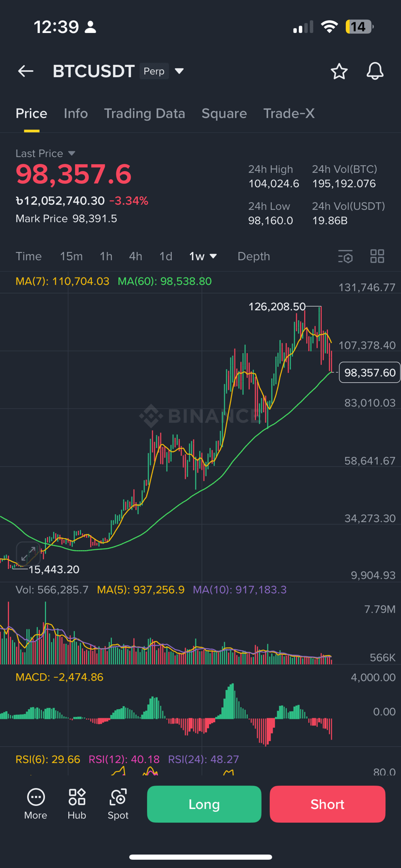The image size is (401, 868).
Task: Tap the large 98,357.6 last price
Action: [74, 174]
